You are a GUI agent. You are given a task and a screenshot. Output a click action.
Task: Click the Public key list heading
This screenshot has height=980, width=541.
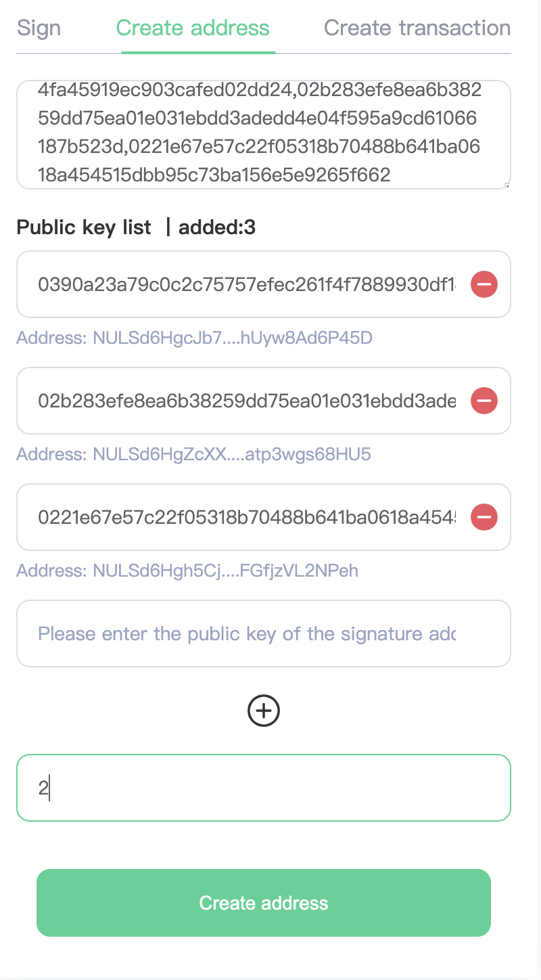pos(84,227)
